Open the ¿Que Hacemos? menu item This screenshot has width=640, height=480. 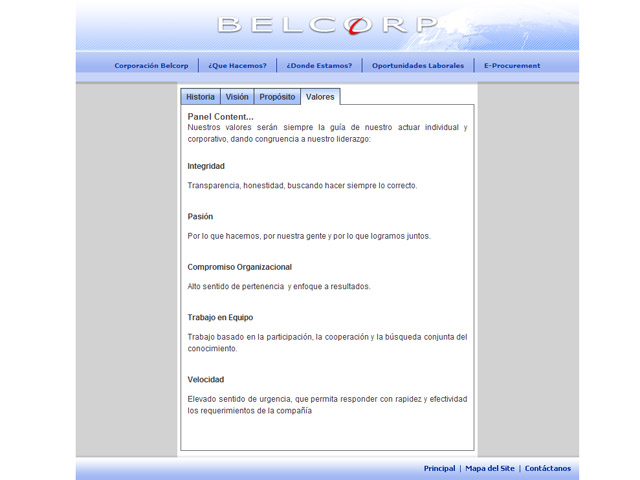click(x=237, y=66)
